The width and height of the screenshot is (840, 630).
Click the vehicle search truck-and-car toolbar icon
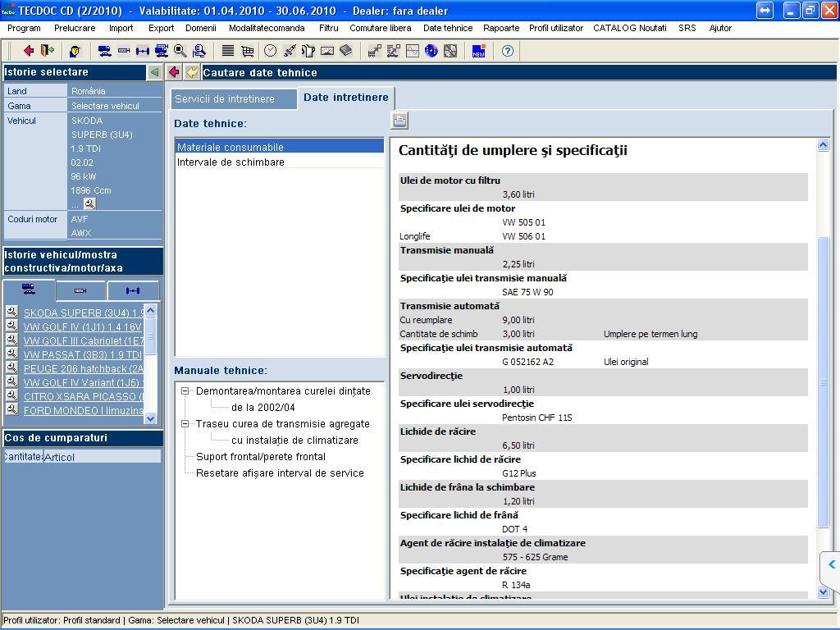coord(104,51)
